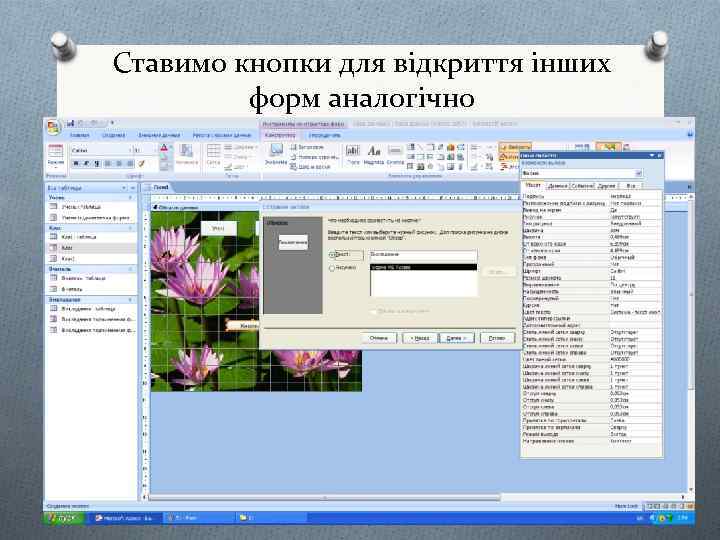Toggle underline formatting in the ribbon
This screenshot has width=720, height=540.
tap(97, 163)
